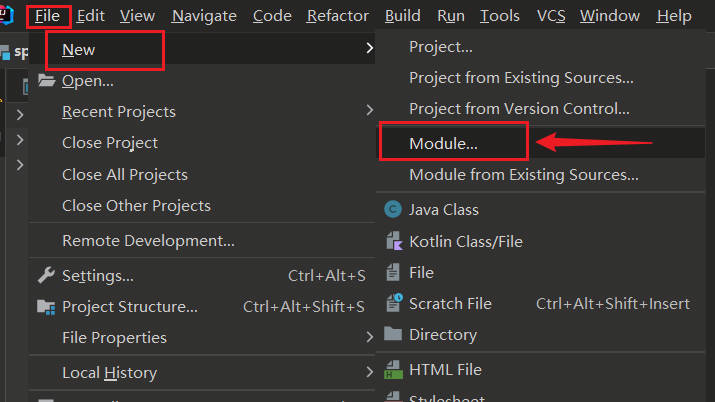Click the Scratch File icon
The width and height of the screenshot is (715, 402).
pos(392,303)
